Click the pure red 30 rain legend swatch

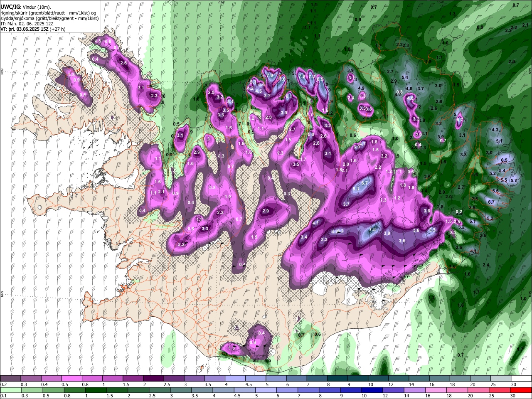[521, 390]
